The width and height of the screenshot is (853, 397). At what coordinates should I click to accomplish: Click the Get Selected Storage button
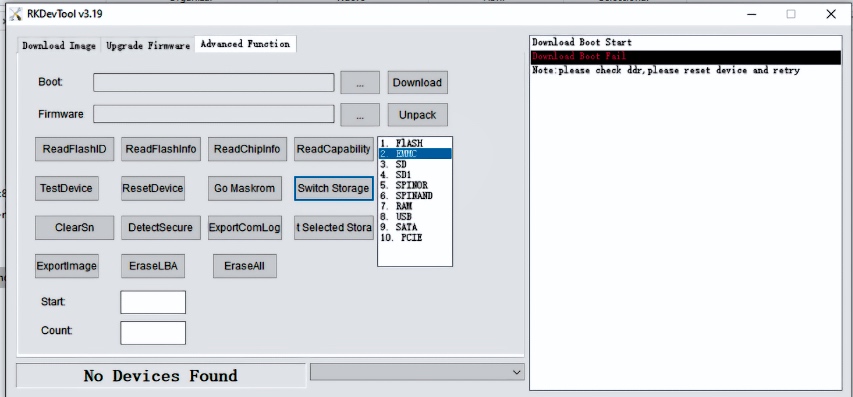[333, 227]
